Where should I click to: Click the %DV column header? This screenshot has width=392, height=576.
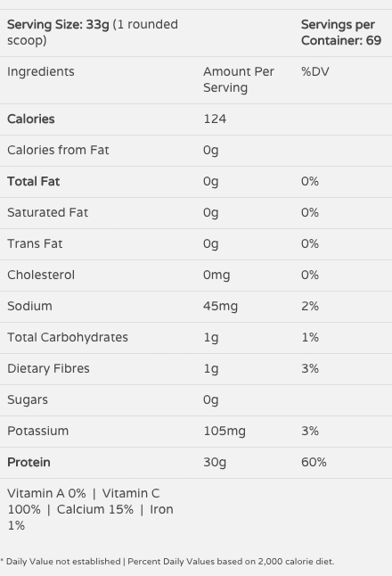tap(314, 71)
